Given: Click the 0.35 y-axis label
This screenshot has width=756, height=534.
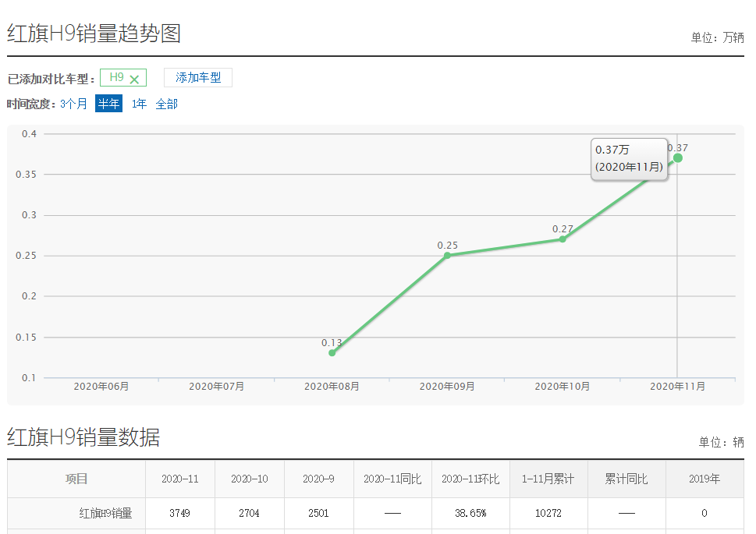Looking at the screenshot, I should pyautogui.click(x=27, y=175).
